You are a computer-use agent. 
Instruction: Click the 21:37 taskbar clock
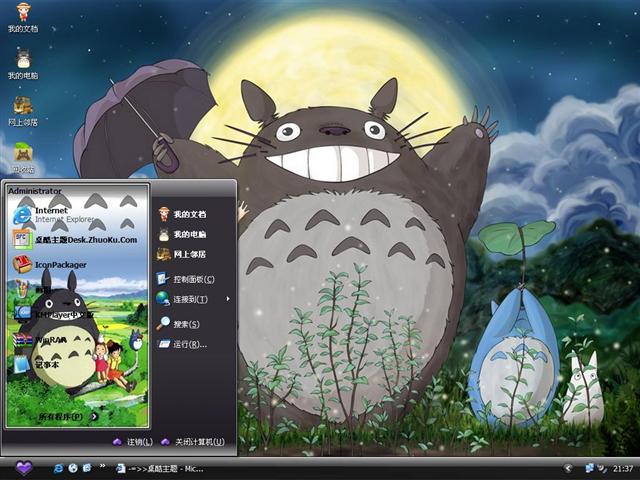623,469
